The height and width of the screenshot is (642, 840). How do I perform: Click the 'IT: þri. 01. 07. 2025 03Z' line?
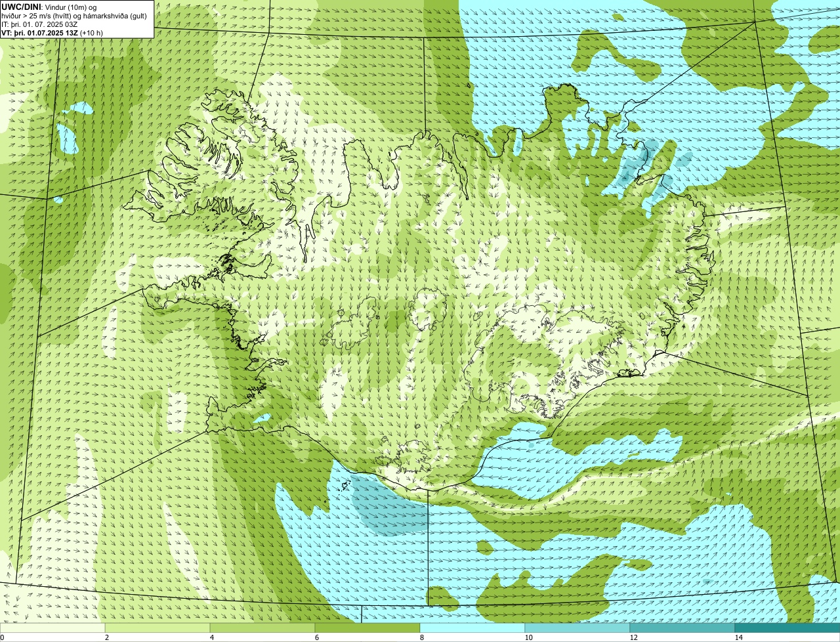(x=40, y=24)
